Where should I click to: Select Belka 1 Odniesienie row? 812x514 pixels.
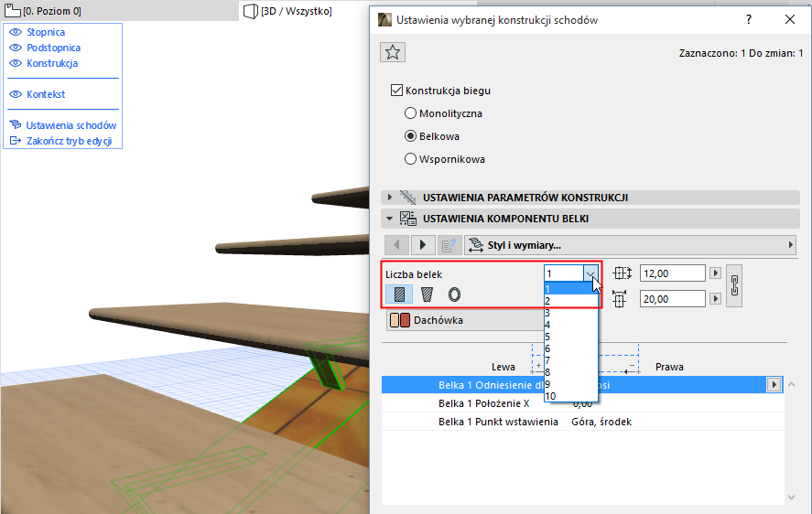[582, 385]
